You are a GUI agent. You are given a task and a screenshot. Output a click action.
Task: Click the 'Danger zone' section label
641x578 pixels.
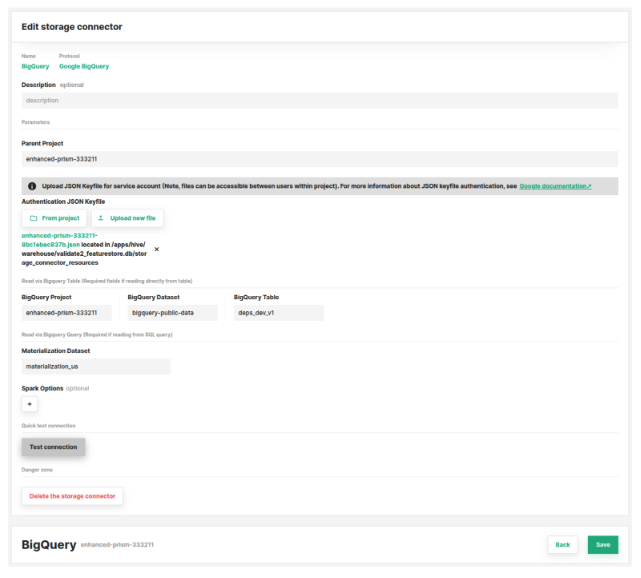point(37,470)
